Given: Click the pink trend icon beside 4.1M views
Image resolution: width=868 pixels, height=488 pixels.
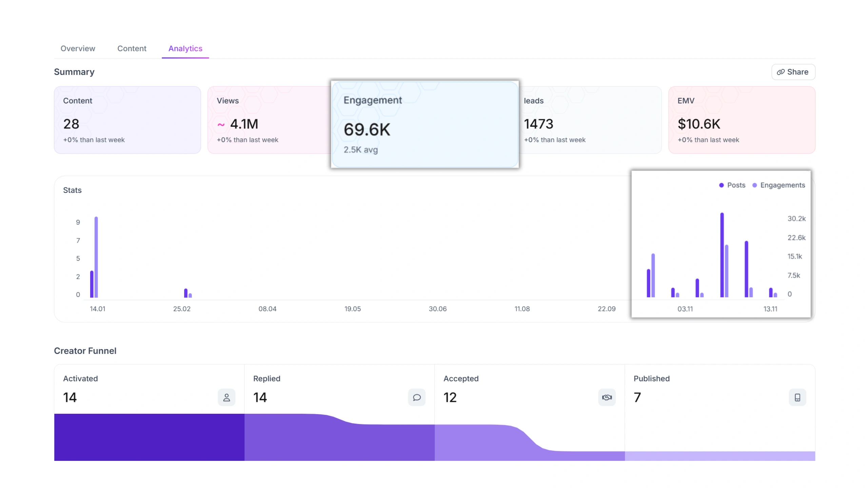Looking at the screenshot, I should pyautogui.click(x=221, y=125).
